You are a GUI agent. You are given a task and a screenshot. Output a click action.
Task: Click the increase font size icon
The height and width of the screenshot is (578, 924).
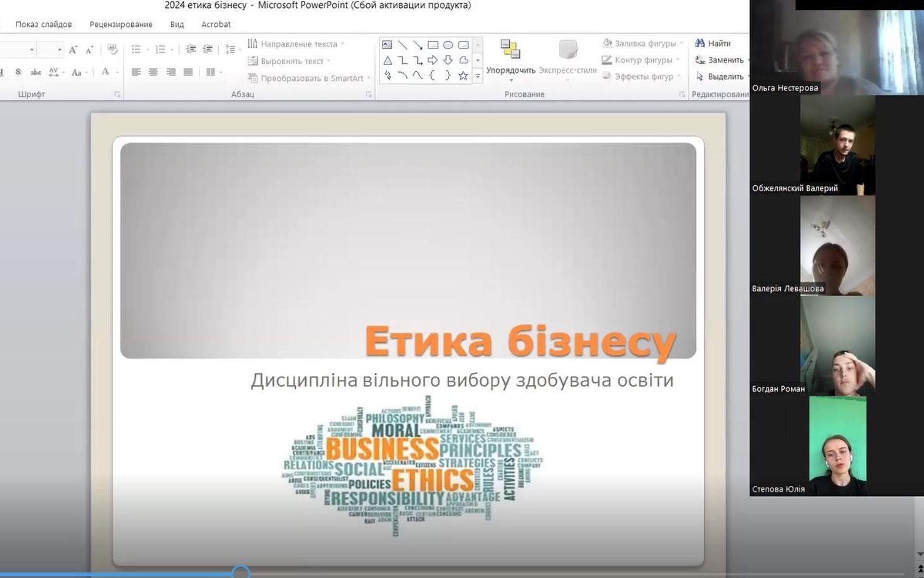click(x=73, y=50)
